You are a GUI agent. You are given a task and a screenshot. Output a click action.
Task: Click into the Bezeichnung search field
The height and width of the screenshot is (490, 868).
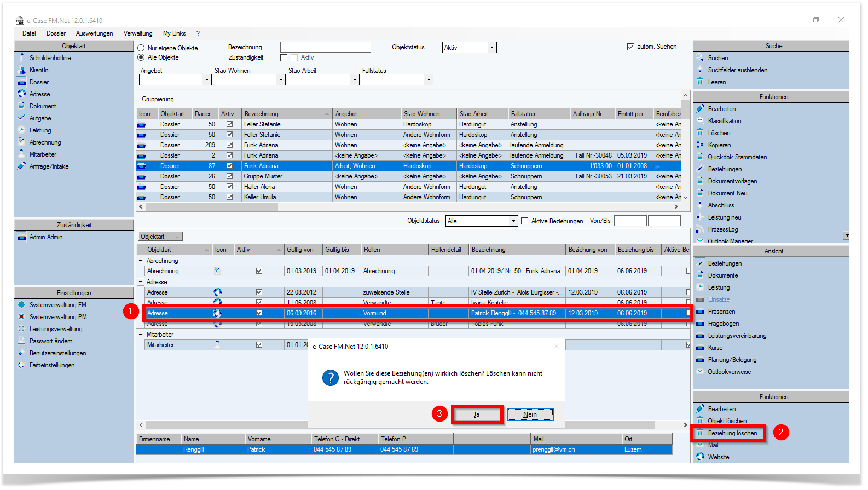(x=326, y=48)
